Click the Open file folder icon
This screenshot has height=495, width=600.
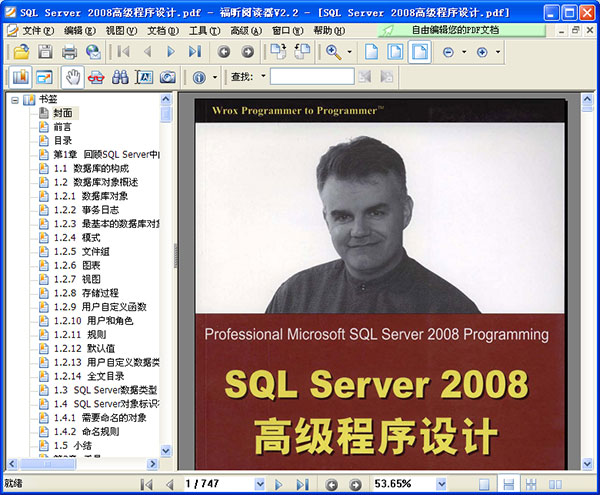tap(21, 52)
